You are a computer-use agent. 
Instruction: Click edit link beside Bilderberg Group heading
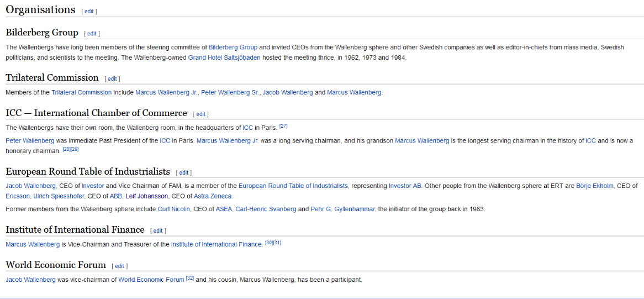[x=92, y=34]
